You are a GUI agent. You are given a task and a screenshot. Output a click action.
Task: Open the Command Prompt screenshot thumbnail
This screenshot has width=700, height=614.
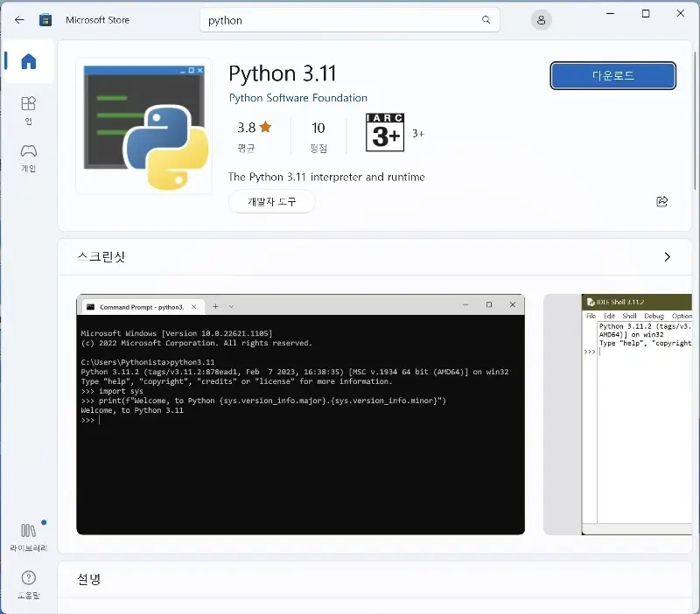[x=300, y=415]
